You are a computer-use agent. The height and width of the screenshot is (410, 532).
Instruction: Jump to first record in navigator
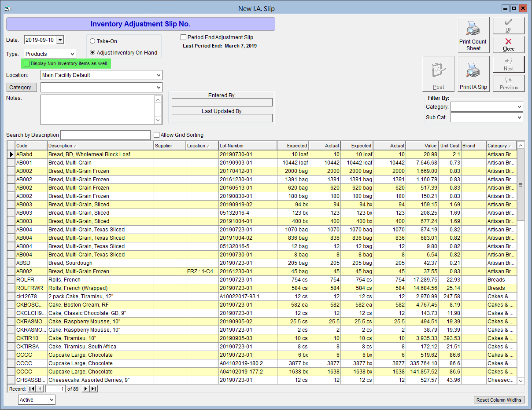click(32, 389)
